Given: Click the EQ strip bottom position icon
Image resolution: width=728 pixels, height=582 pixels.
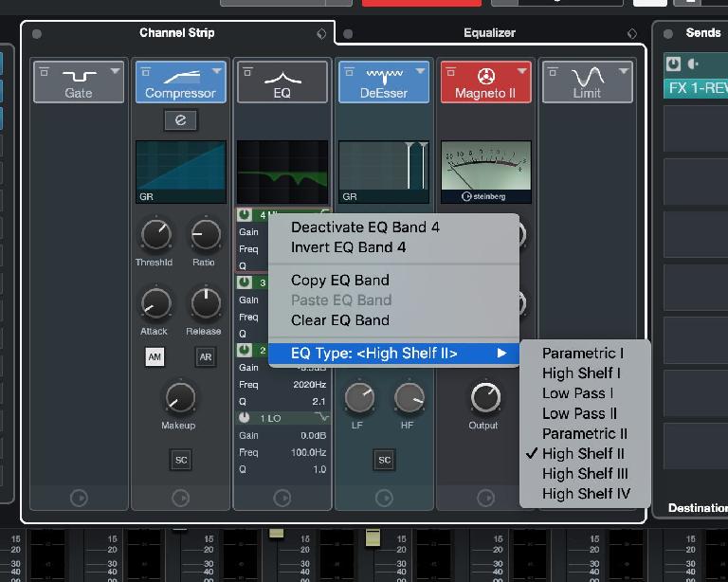Looking at the screenshot, I should [x=282, y=498].
